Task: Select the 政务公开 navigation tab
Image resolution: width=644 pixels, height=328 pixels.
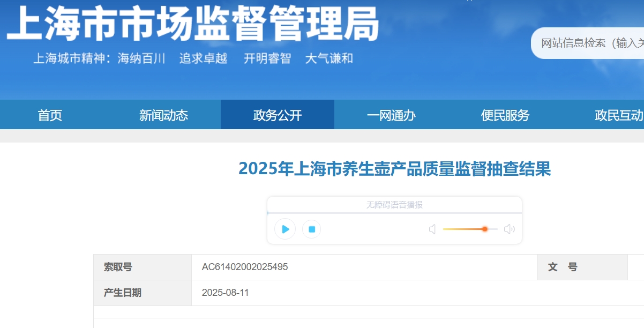Action: (278, 115)
